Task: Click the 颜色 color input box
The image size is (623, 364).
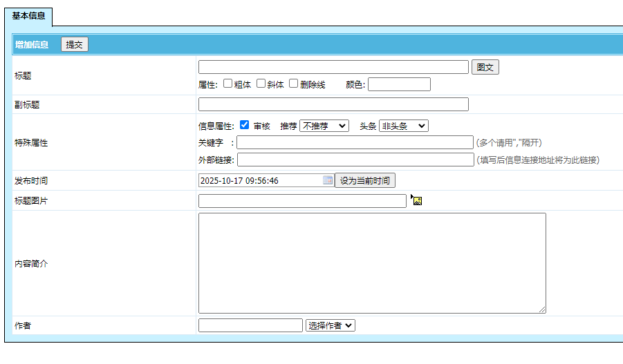Action: click(x=399, y=84)
